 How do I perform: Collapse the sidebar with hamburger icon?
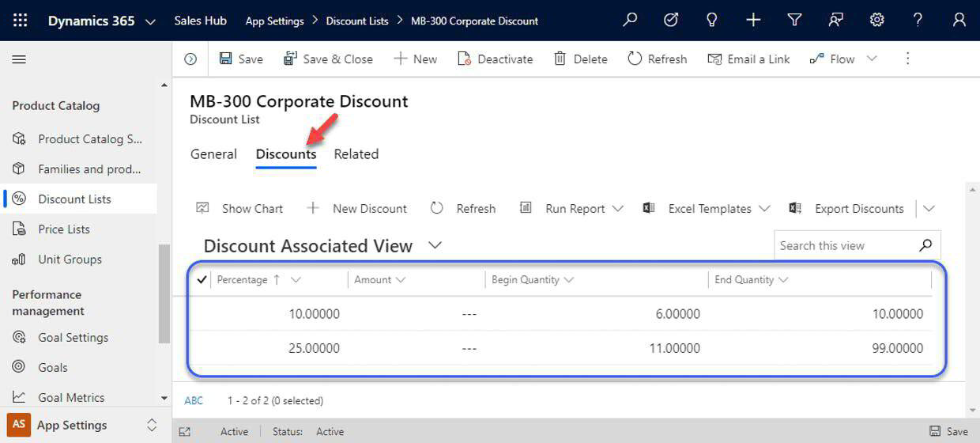pos(20,59)
